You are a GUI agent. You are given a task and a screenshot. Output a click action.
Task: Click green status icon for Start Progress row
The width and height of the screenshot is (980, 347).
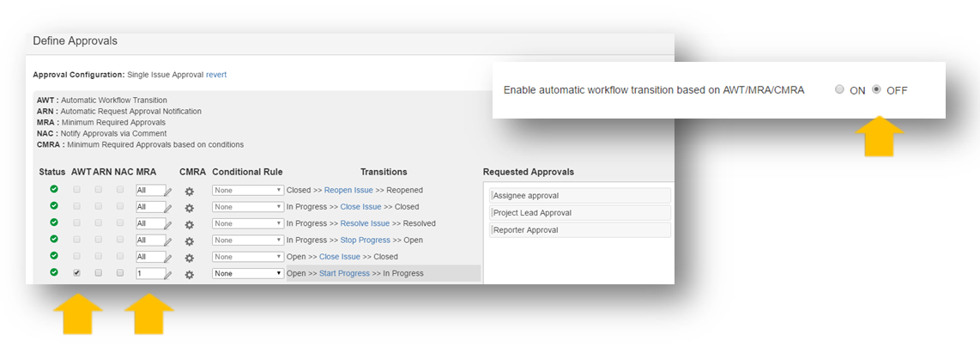pos(54,272)
